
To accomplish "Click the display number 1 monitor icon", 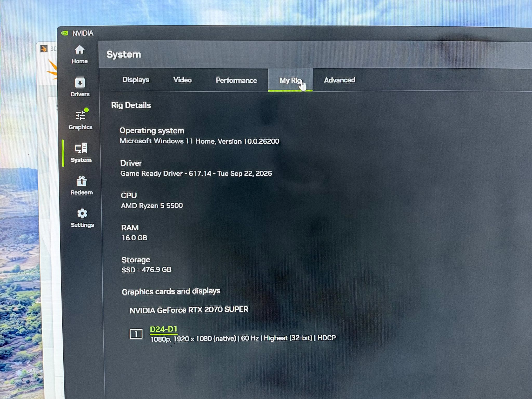I will [x=136, y=334].
